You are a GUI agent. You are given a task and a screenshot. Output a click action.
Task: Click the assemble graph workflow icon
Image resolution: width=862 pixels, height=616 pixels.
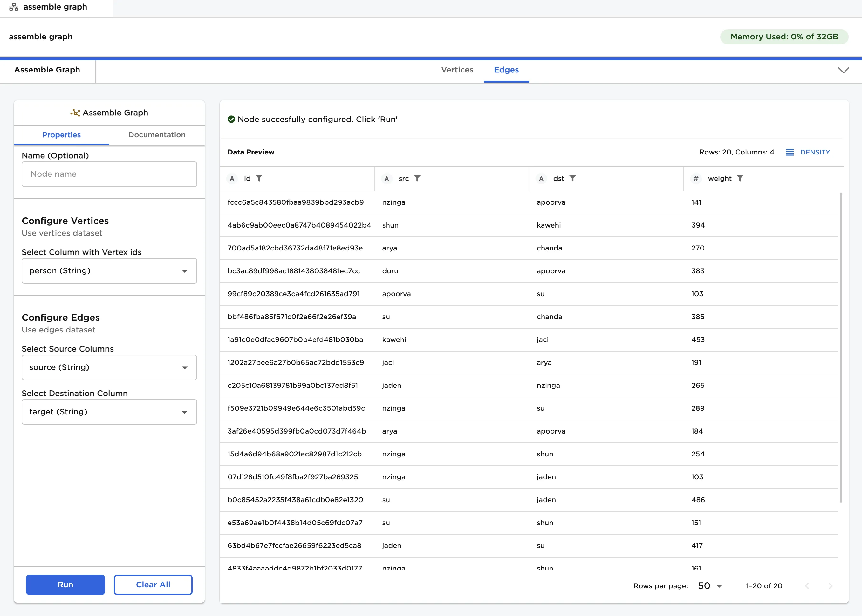click(14, 7)
